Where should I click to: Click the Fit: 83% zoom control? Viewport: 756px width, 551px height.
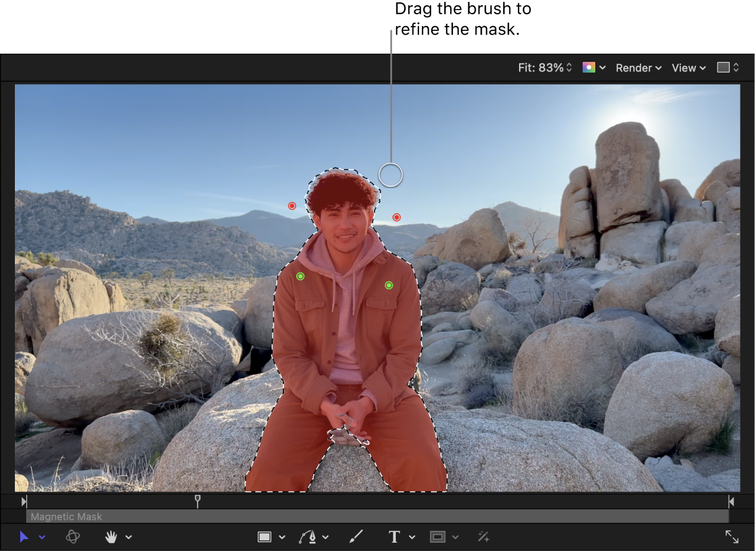(541, 67)
